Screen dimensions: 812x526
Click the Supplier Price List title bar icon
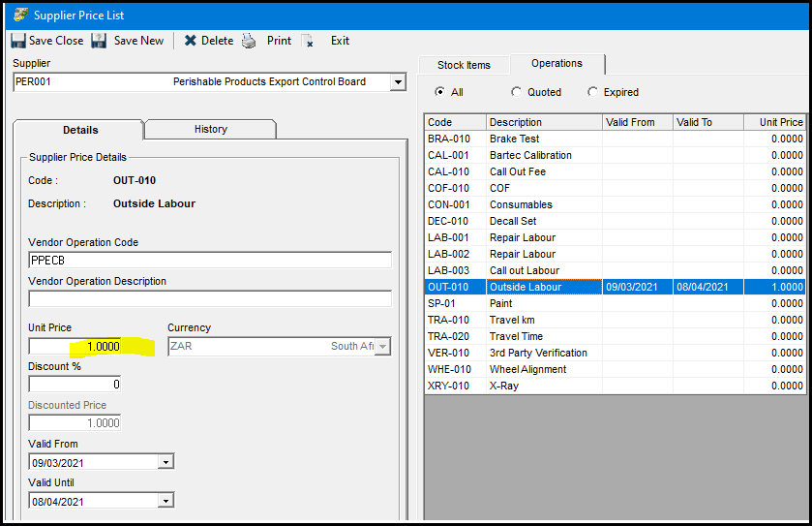click(19, 15)
